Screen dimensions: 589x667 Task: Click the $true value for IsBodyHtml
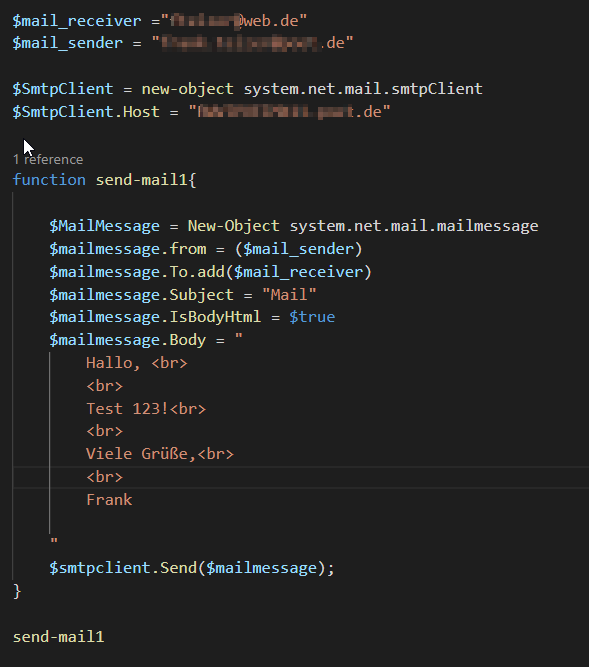click(x=312, y=317)
